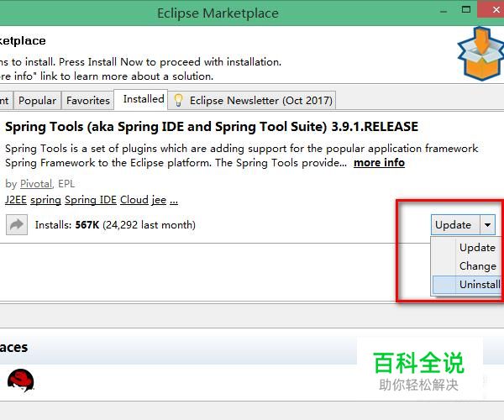Select Uninstall in the dropdown menu

468,285
